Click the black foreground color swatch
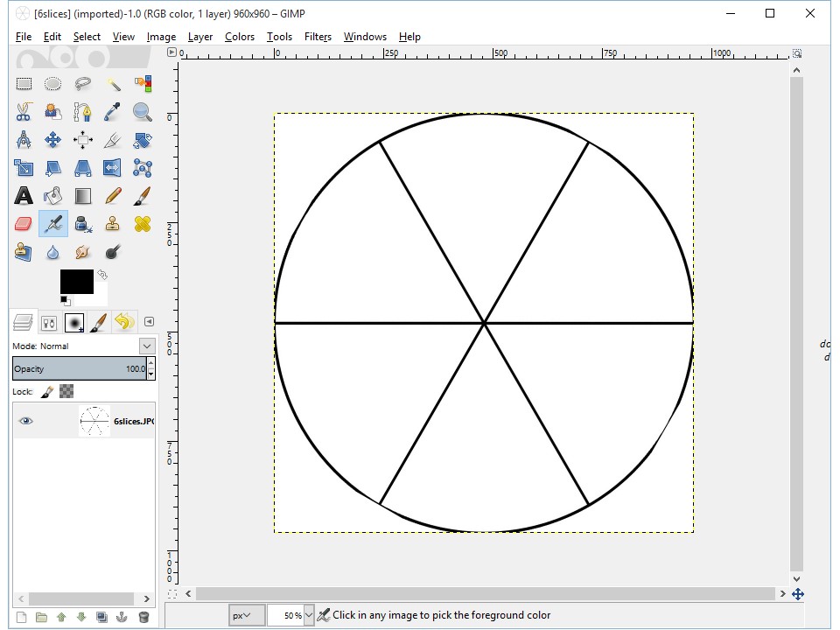The image size is (840, 630). 77,281
